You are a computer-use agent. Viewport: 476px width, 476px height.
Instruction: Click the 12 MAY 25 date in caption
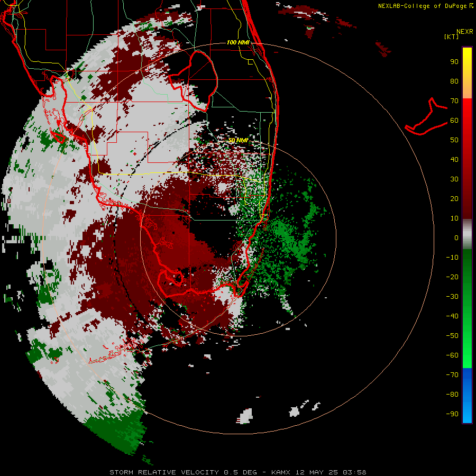pyautogui.click(x=317, y=472)
